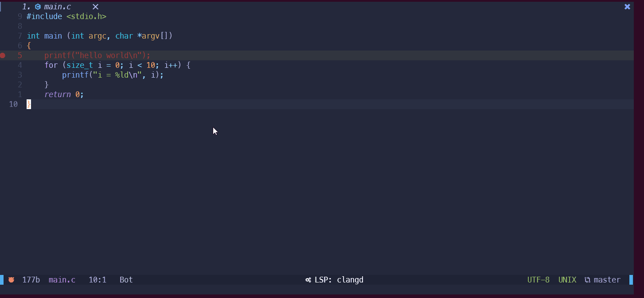The height and width of the screenshot is (298, 644).
Task: Click the main.c filename in the statusline
Action: click(x=62, y=280)
